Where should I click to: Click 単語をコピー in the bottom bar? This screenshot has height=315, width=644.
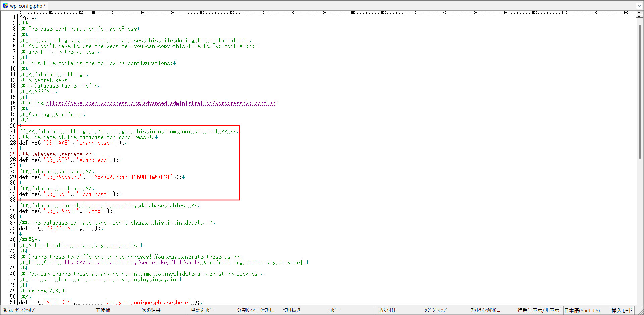tap(203, 310)
